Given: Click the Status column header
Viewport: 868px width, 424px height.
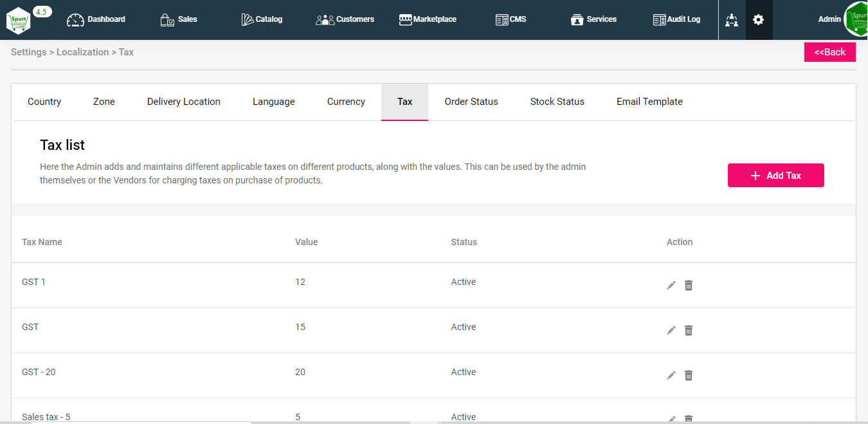Looking at the screenshot, I should (x=464, y=242).
